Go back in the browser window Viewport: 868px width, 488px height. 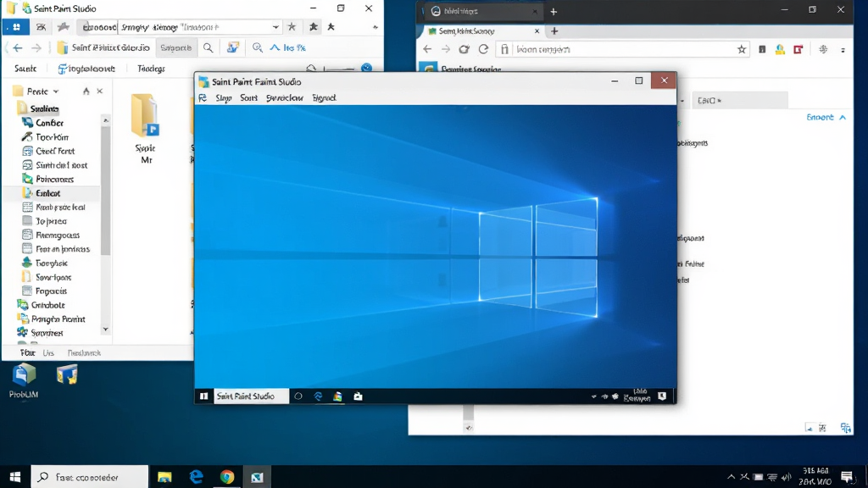click(x=427, y=49)
